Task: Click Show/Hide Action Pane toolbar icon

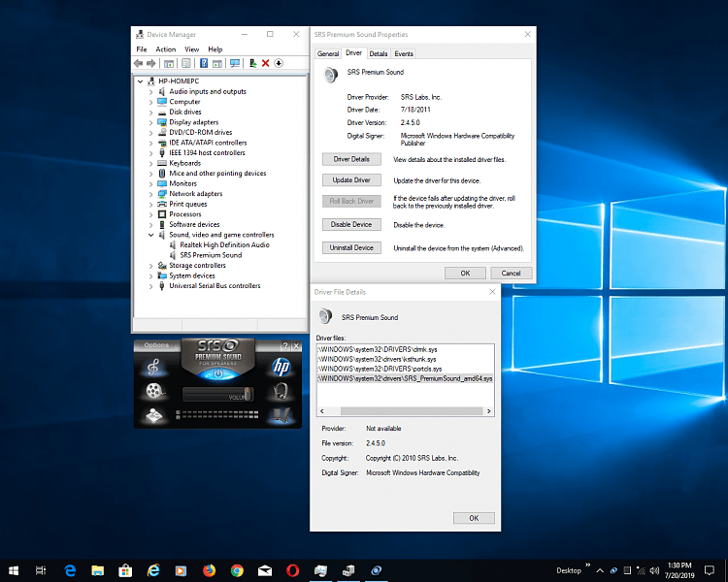Action: pos(216,63)
